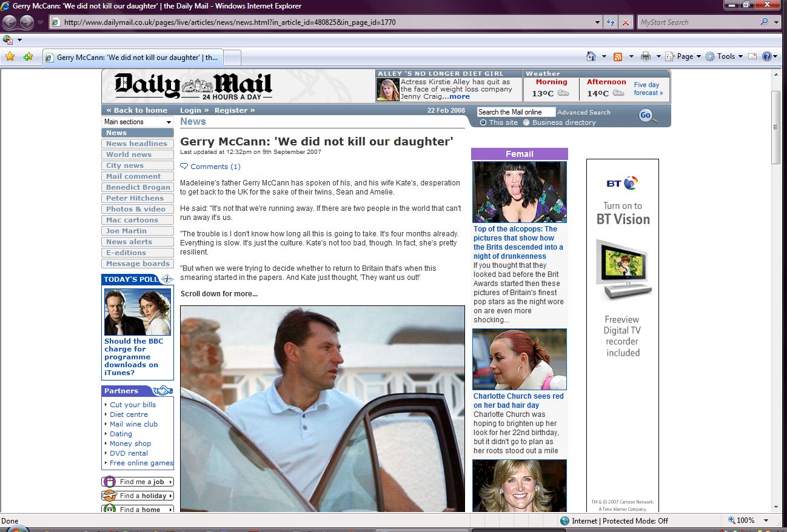Viewport: 787px width, 532px height.
Task: Open the Favorites Center star icon
Action: [x=10, y=56]
